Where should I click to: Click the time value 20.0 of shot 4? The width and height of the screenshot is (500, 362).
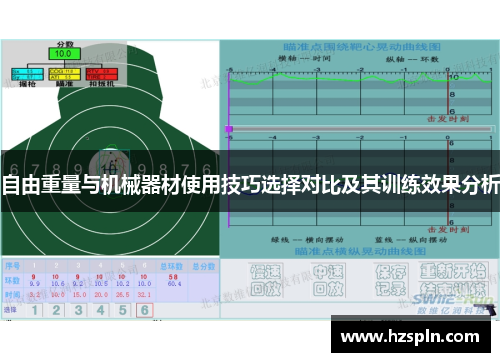tap(101, 295)
